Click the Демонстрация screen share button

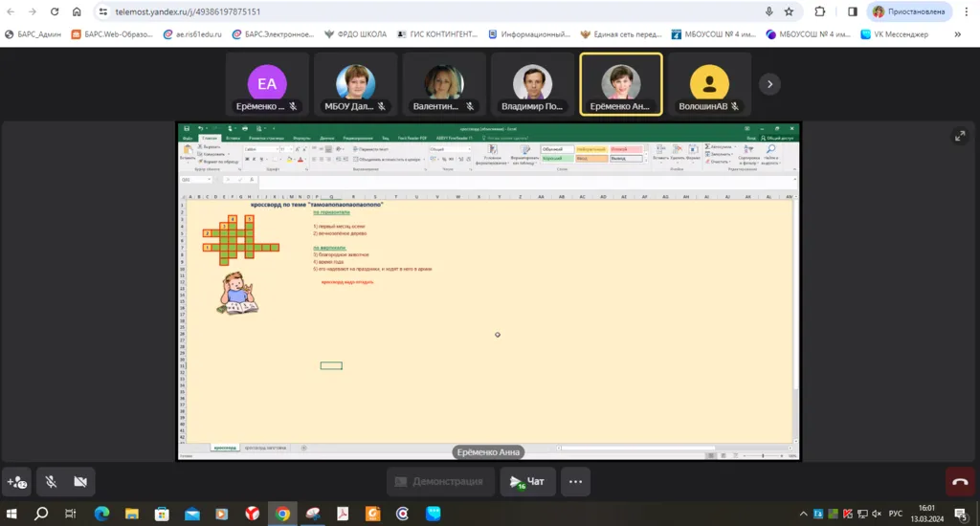coord(440,482)
